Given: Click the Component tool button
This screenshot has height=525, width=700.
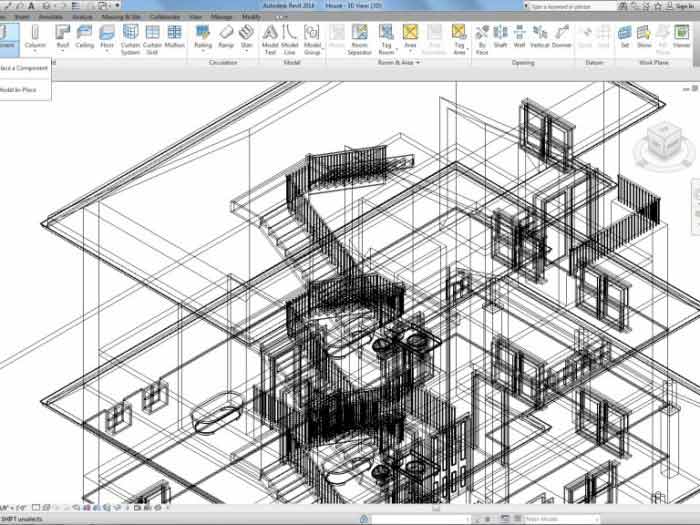Looking at the screenshot, I should pos(8,38).
